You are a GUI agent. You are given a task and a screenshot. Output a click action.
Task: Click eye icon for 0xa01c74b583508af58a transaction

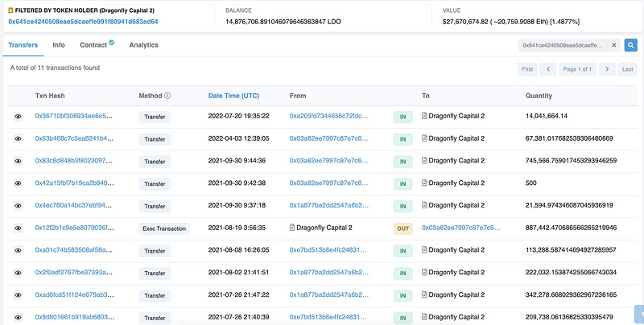tap(18, 251)
